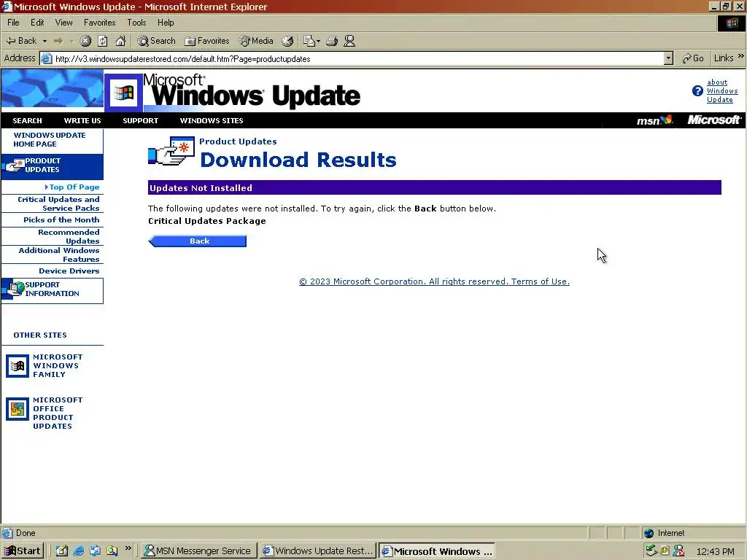Refresh the page with the Refresh icon
The width and height of the screenshot is (747, 560).
pyautogui.click(x=102, y=41)
